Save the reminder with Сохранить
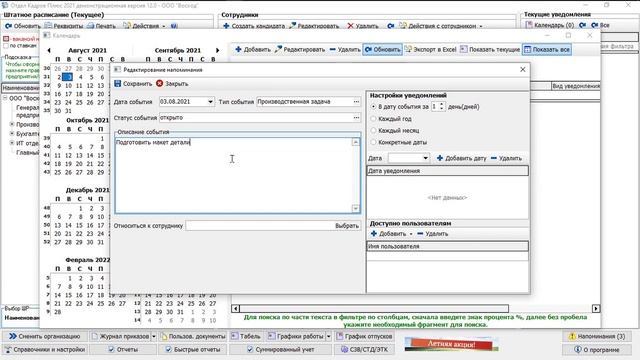The height and width of the screenshot is (360, 640). (x=133, y=84)
